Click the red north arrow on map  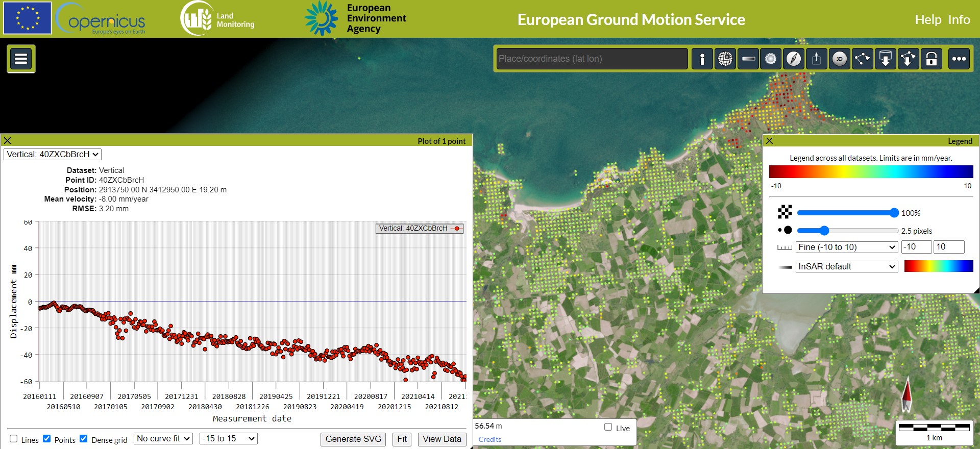[907, 394]
